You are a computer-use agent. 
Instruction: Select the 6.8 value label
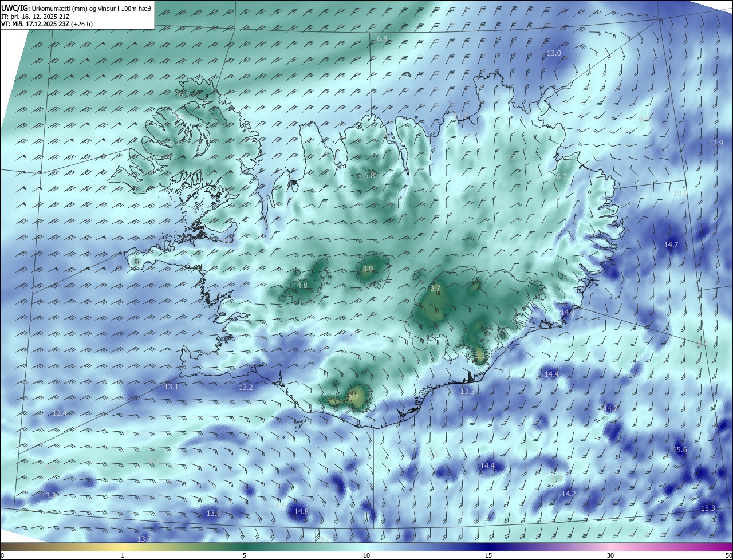point(382,39)
